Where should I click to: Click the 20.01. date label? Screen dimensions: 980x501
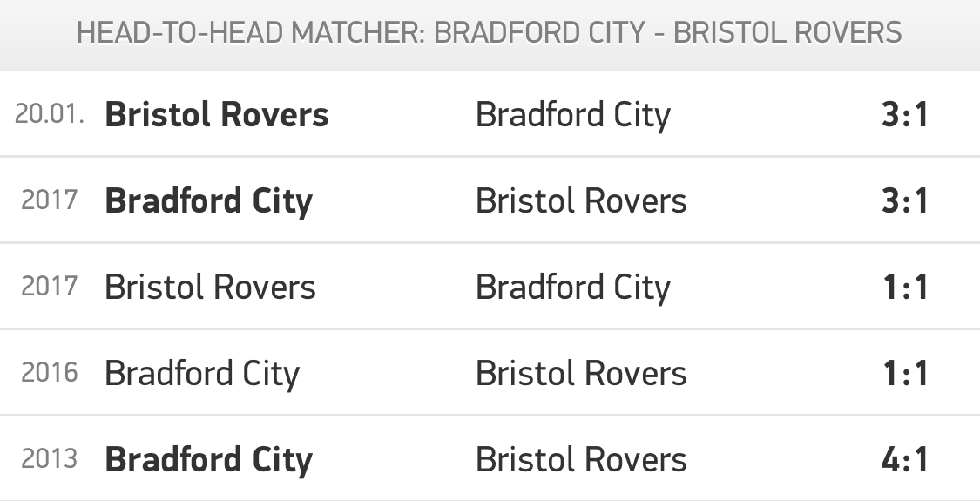(x=50, y=114)
